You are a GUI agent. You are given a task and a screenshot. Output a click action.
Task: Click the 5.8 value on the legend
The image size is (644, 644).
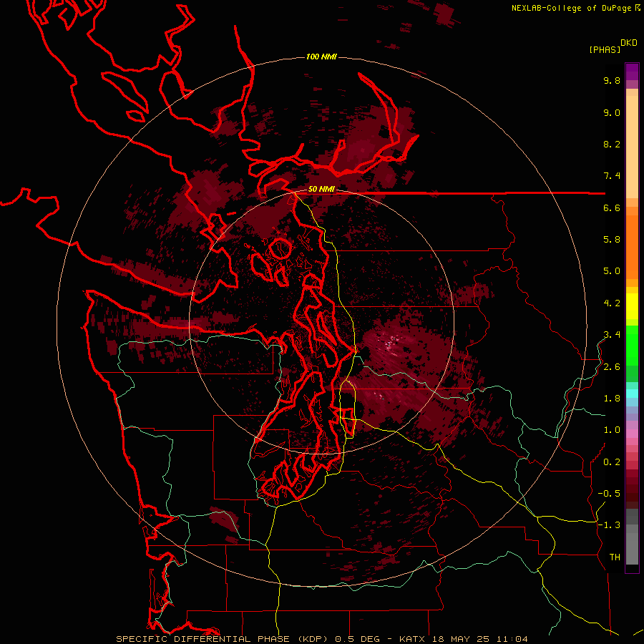(612, 240)
